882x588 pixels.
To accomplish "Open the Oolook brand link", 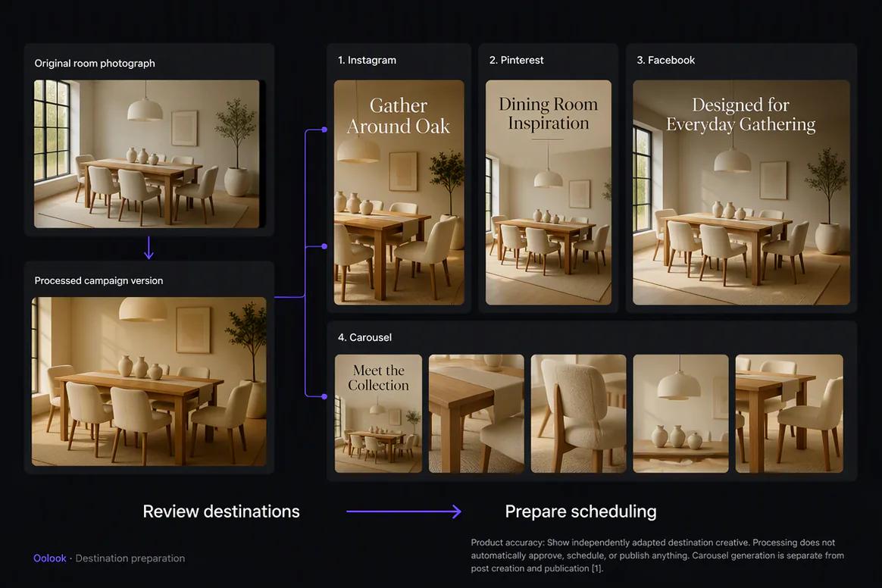I will coord(49,558).
